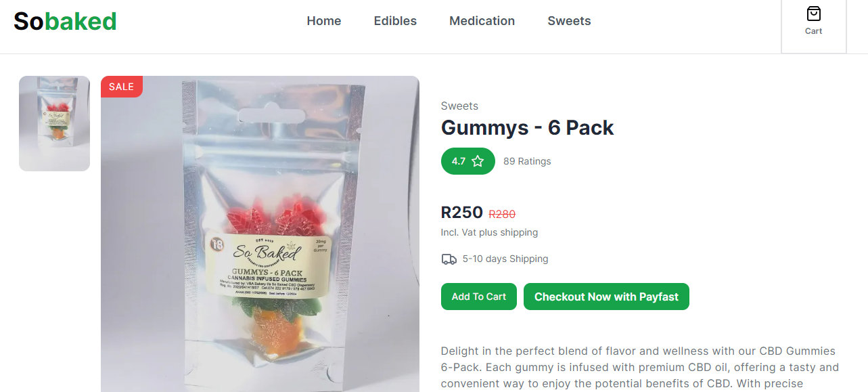Open the shopping cart icon
This screenshot has height=392, width=868.
(x=814, y=14)
